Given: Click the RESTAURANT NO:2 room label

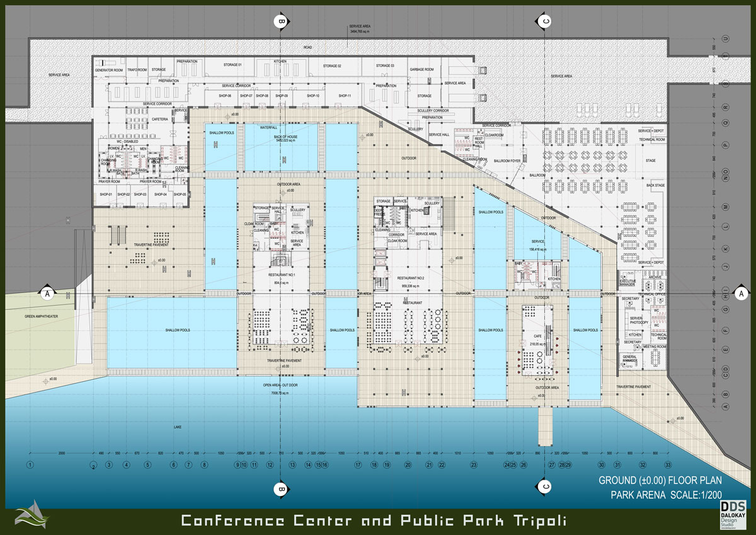Looking at the screenshot, I should pos(409,278).
